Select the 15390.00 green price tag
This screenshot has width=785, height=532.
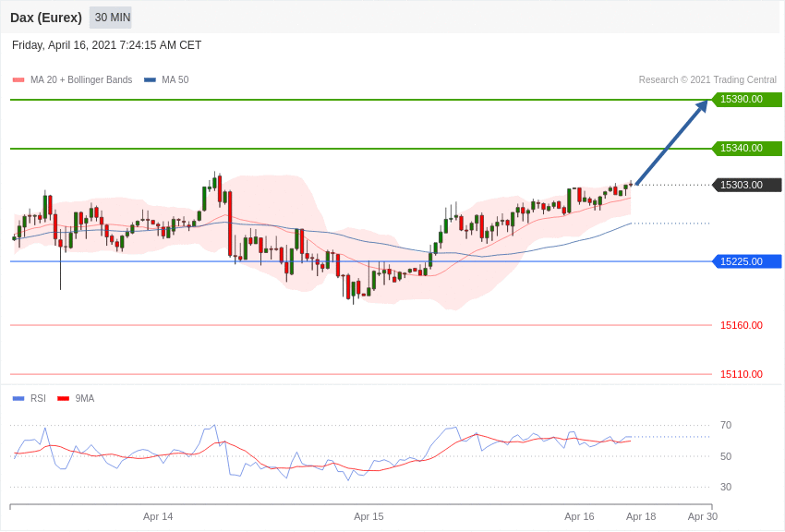747,99
